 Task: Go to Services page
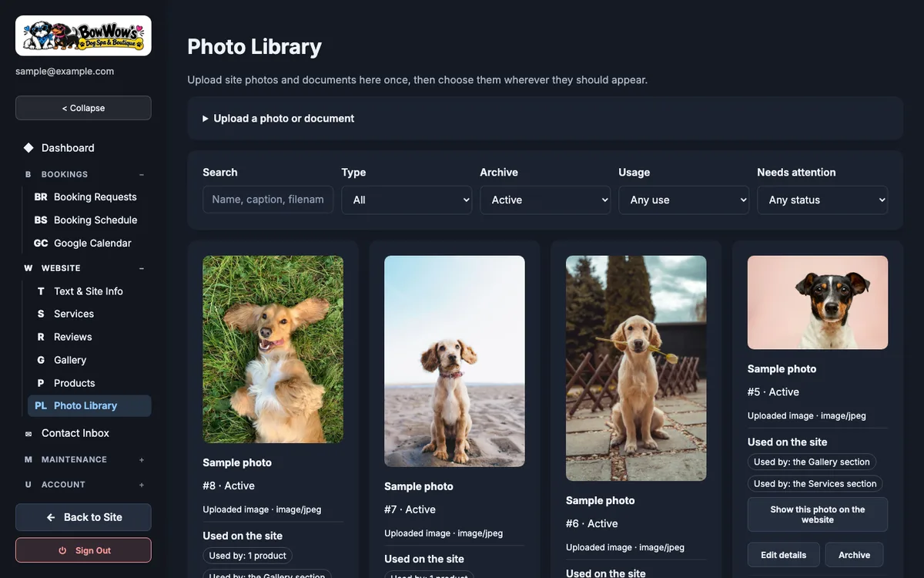pos(89,314)
